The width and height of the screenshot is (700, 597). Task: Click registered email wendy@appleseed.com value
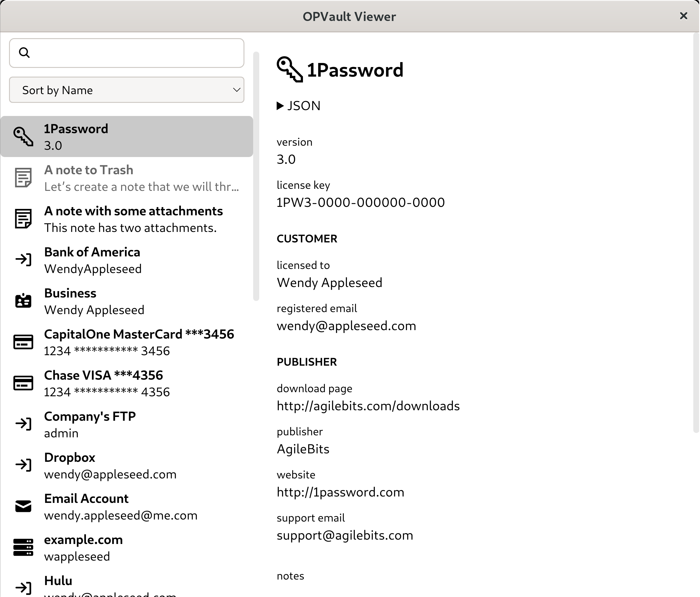[346, 326]
